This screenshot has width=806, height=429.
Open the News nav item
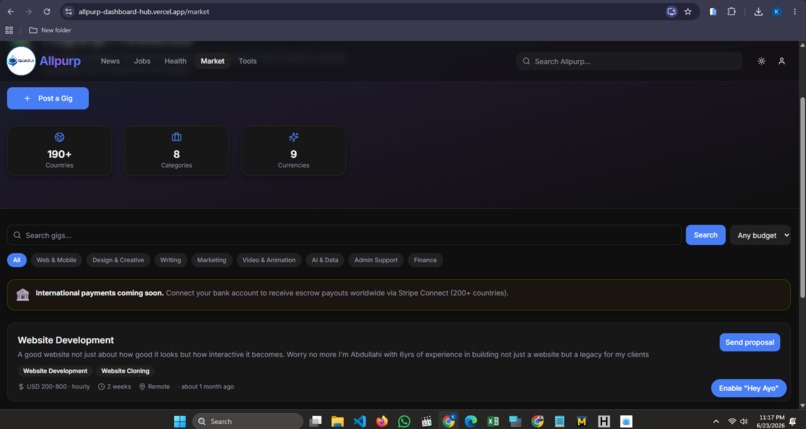(x=110, y=61)
